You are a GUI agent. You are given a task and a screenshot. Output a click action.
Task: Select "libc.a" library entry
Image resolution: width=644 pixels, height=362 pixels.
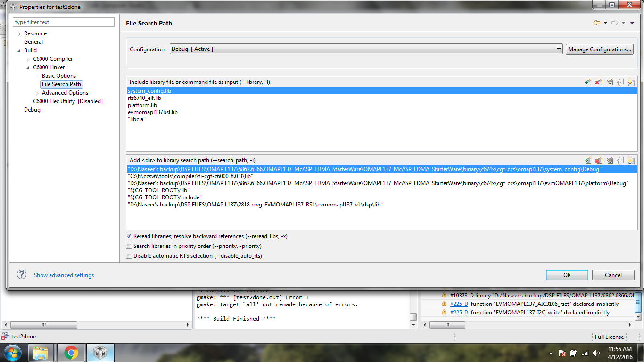382,119
